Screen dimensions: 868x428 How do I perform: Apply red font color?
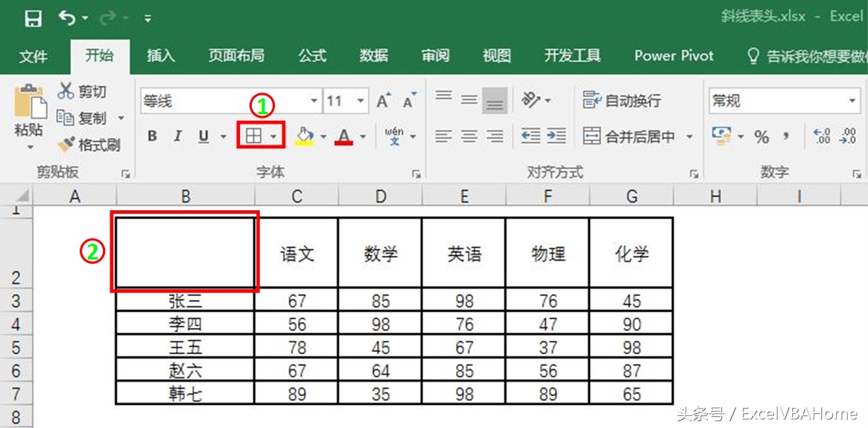pyautogui.click(x=343, y=136)
